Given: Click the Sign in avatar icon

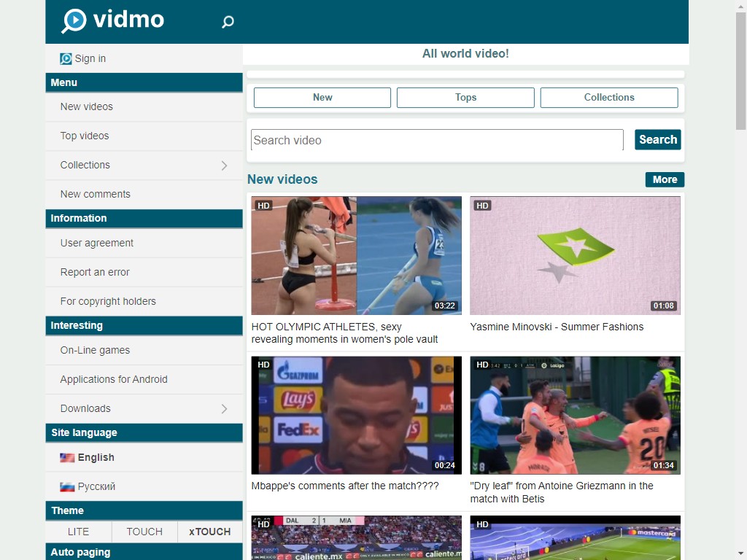Looking at the screenshot, I should pyautogui.click(x=66, y=58).
